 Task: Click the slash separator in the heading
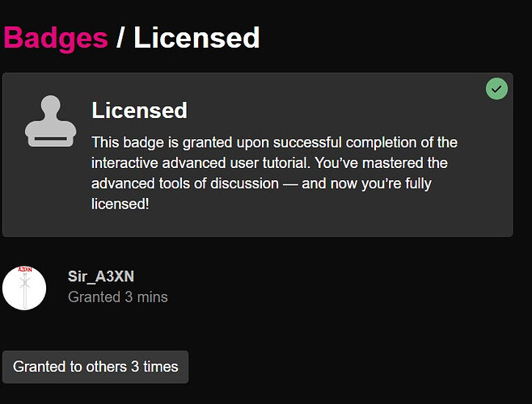(x=120, y=37)
